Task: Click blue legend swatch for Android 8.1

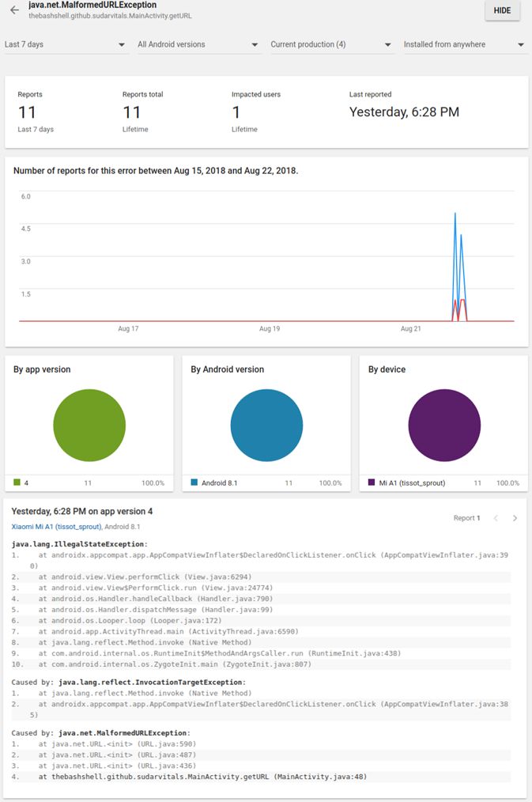Action: (194, 482)
